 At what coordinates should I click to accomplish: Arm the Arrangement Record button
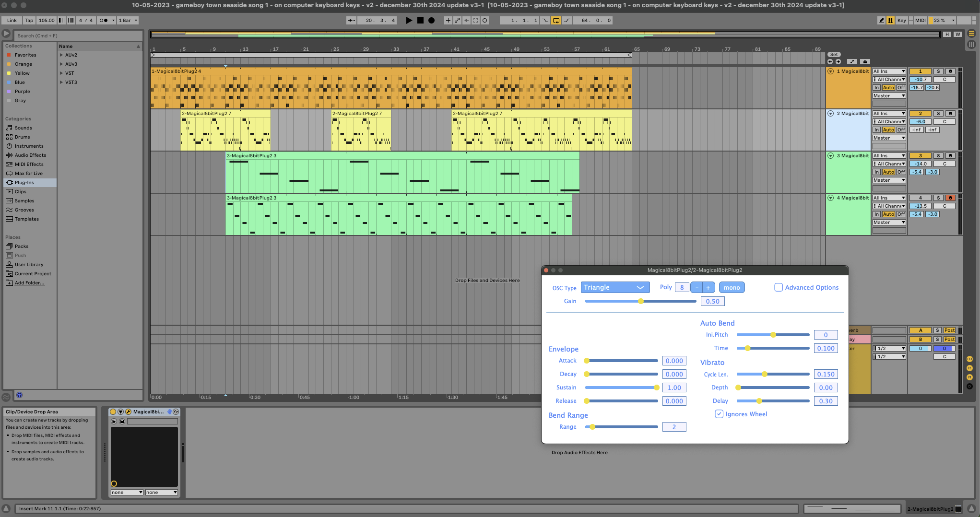tap(431, 20)
